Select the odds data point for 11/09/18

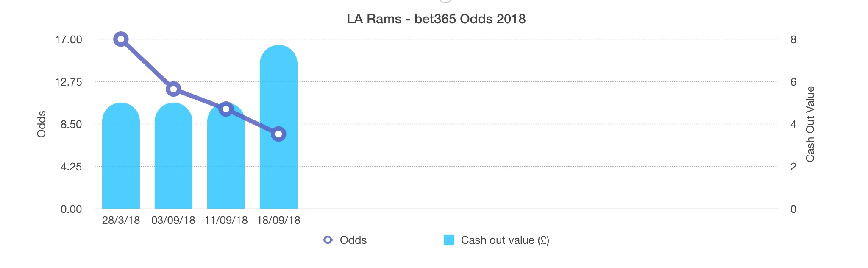[226, 109]
